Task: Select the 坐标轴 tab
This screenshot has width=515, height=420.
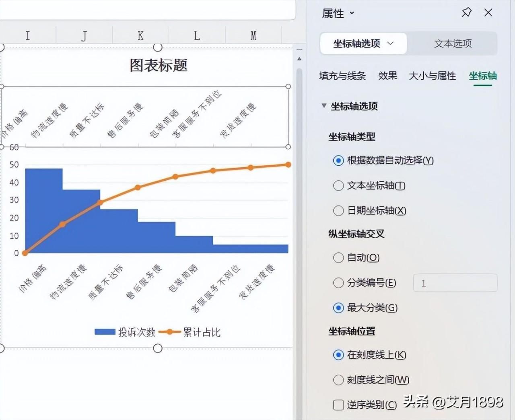Action: point(483,76)
